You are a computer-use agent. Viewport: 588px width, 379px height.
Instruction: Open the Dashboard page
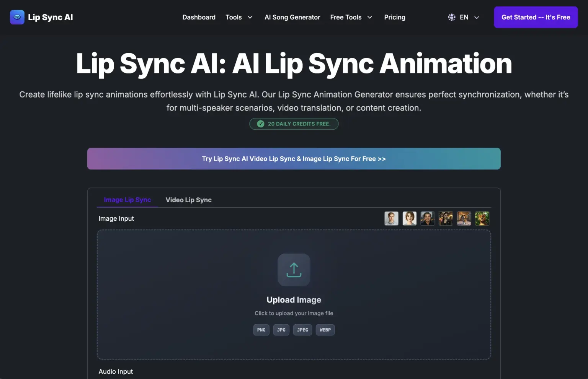[x=199, y=17]
